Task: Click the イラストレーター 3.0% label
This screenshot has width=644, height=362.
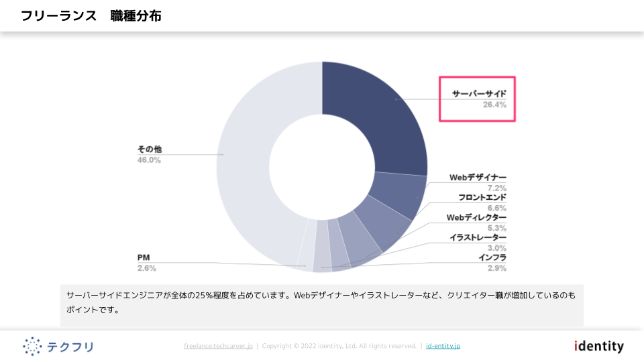Action: [x=478, y=243]
